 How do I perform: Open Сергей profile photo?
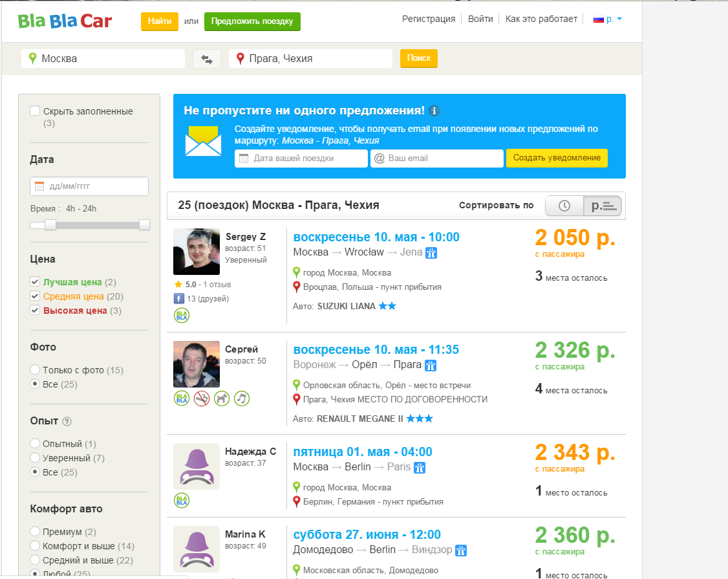pos(197,364)
